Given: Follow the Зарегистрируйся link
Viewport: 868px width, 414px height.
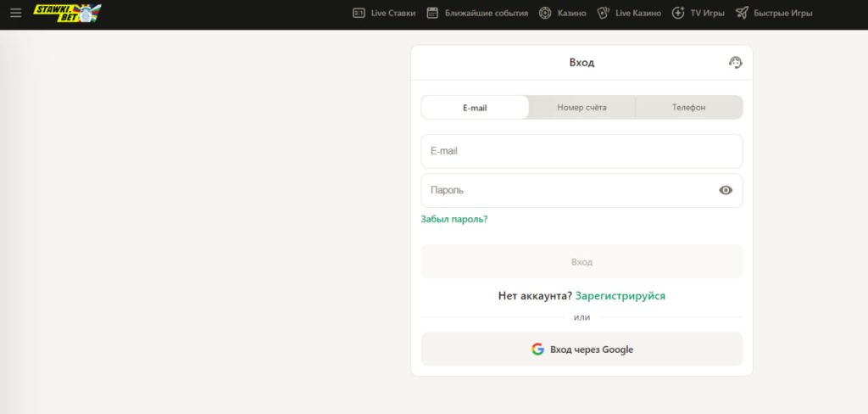Looking at the screenshot, I should [620, 296].
